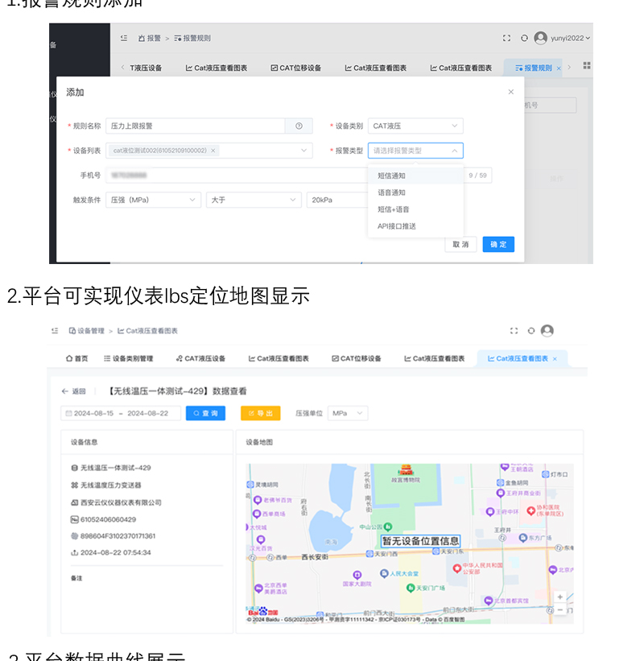Click the fullscreen icon in top header
This screenshot has height=661, width=644.
[506, 38]
